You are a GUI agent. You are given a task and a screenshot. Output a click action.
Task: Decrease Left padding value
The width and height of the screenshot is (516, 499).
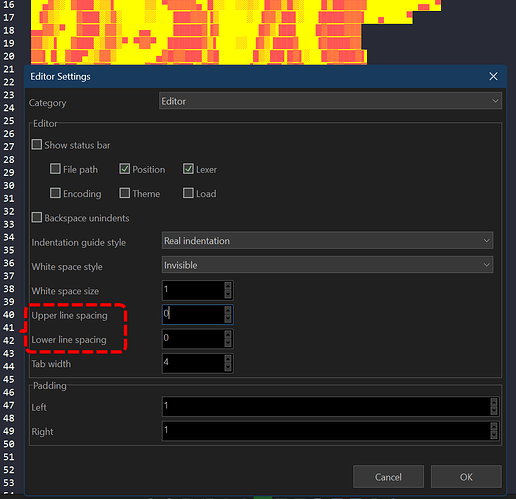point(494,411)
